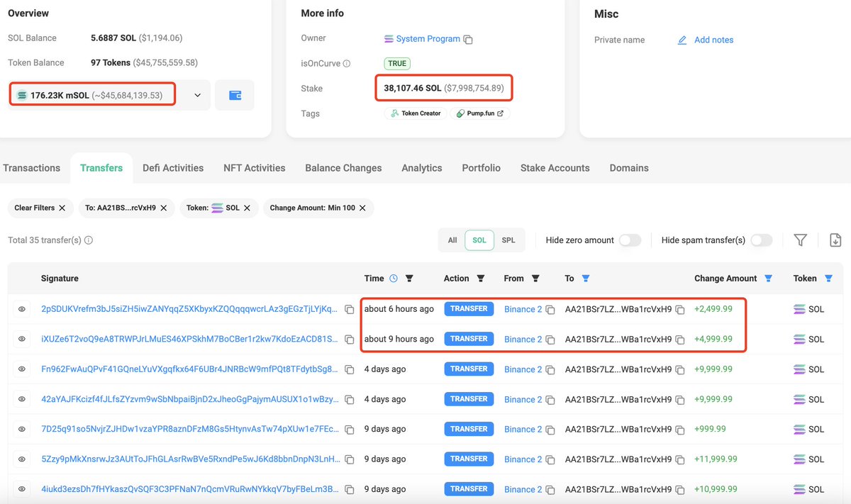Screen dimensions: 851x504
Task: Click the clock icon in Time column header
Action: pos(394,279)
